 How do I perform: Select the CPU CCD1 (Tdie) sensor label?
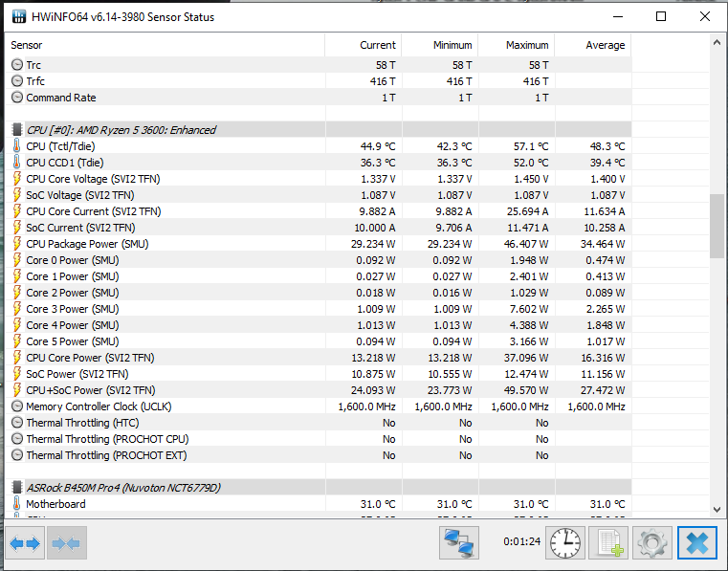64,163
